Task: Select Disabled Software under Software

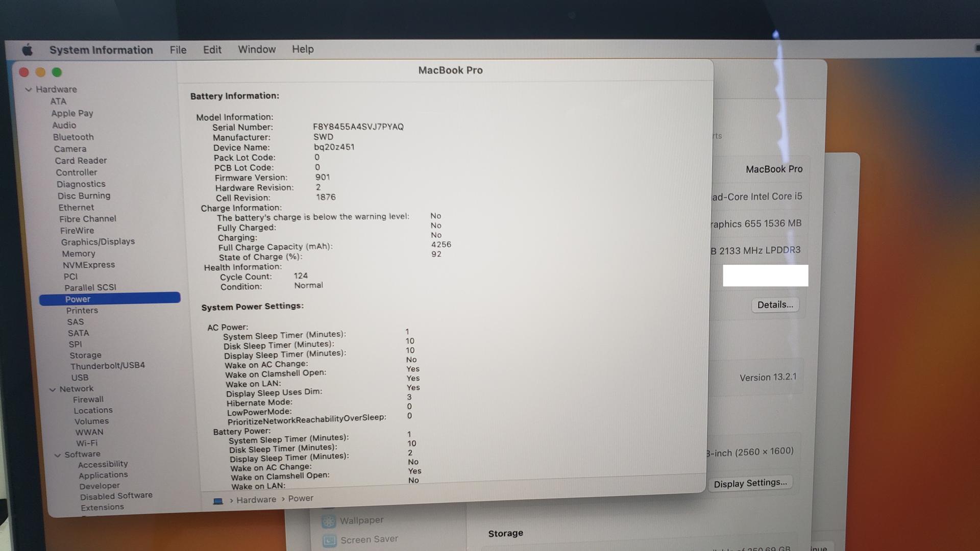Action: point(116,496)
